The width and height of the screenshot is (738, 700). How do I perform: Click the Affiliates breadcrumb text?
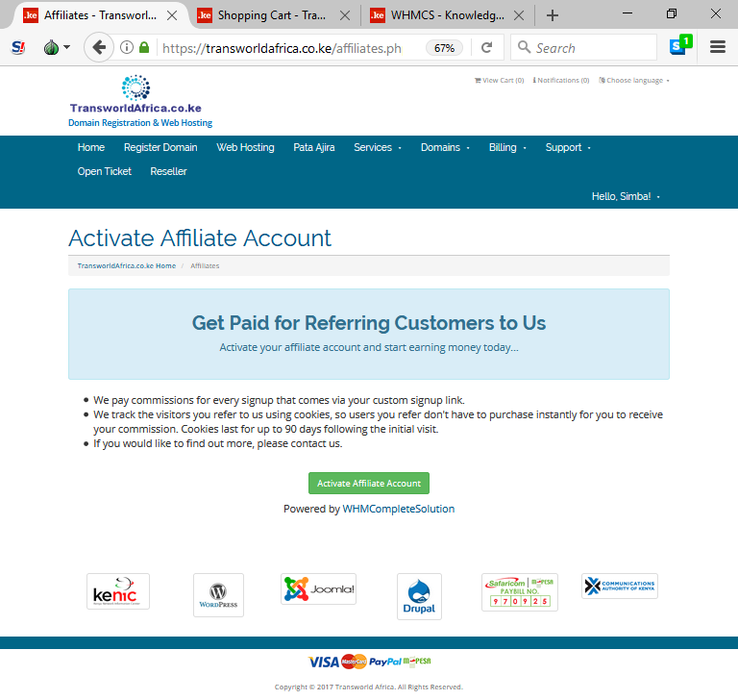205,265
